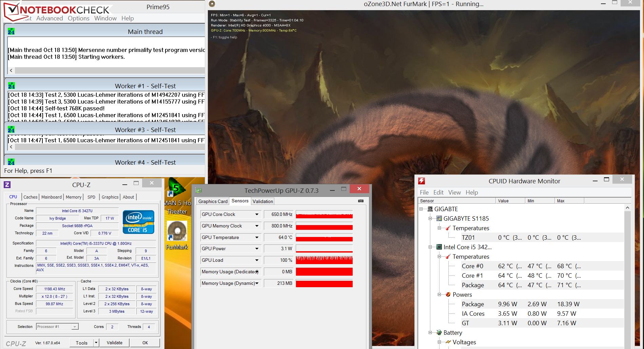Click the Intel Core i5 inside logo
This screenshot has height=349, width=644.
(138, 222)
